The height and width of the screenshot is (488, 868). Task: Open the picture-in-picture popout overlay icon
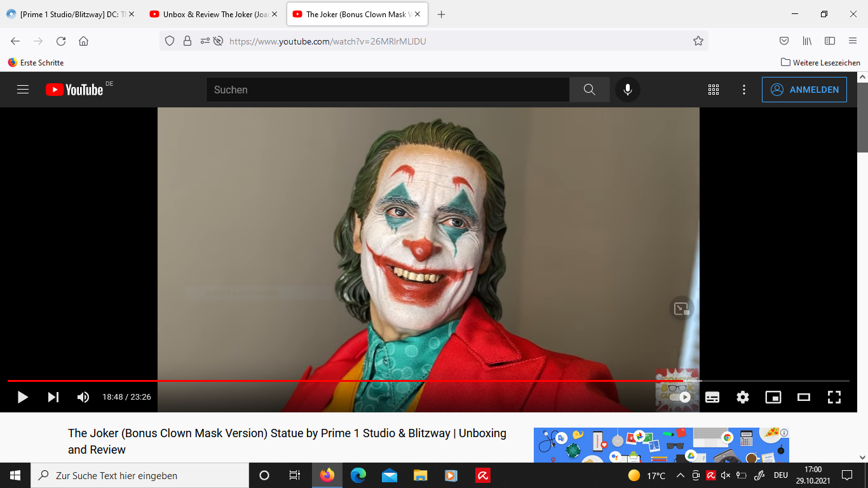[x=682, y=308]
